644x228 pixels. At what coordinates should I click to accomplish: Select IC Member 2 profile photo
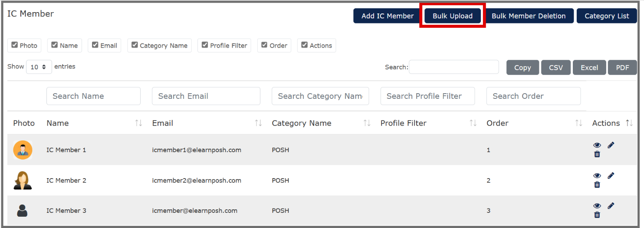tap(23, 180)
